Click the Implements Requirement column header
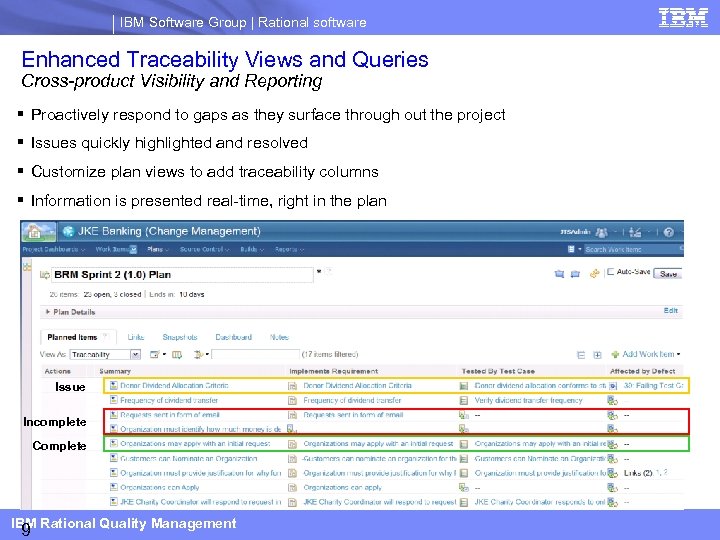Viewport: 720px width, 540px height. click(334, 371)
